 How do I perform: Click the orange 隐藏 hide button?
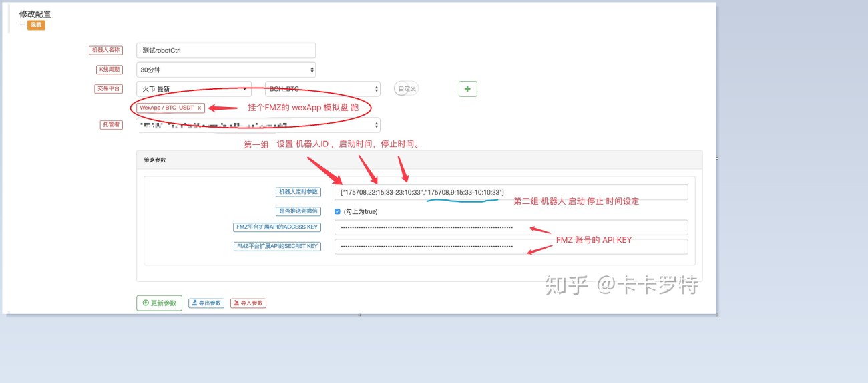(36, 25)
